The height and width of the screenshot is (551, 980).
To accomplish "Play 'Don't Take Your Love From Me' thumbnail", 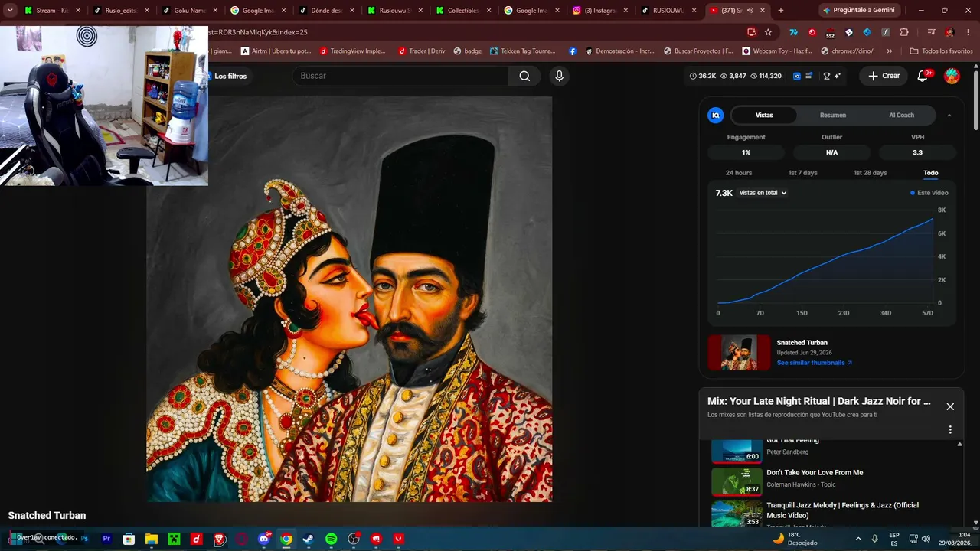I will click(737, 482).
